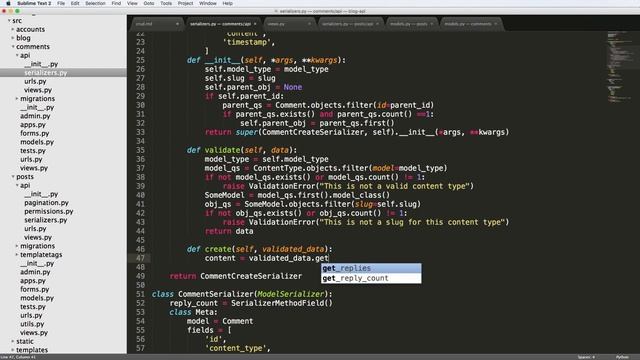Screen dimensions: 640x360
Task: Click the 'class CommentSerializer' definition line
Action: 242,294
